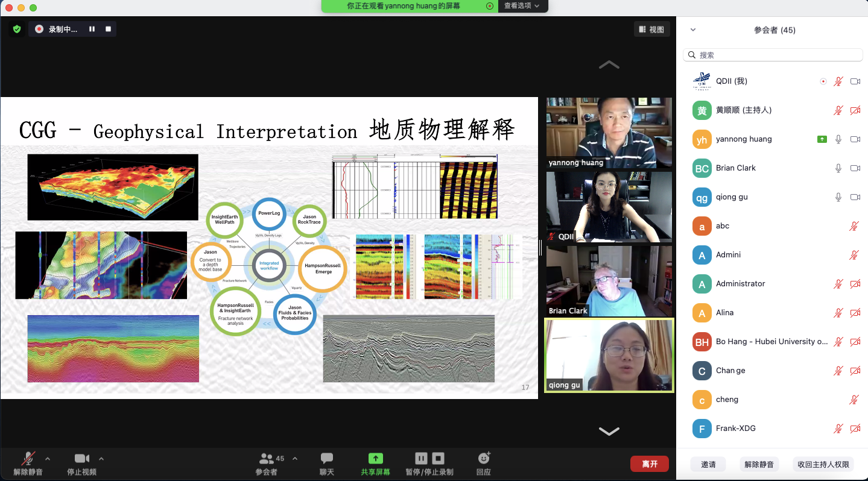Screen dimensions: 868x481
Task: Open the 视图 view layout button
Action: coord(652,29)
